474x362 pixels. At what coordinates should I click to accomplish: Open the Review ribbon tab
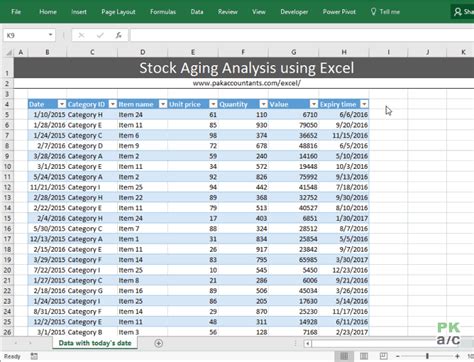228,12
